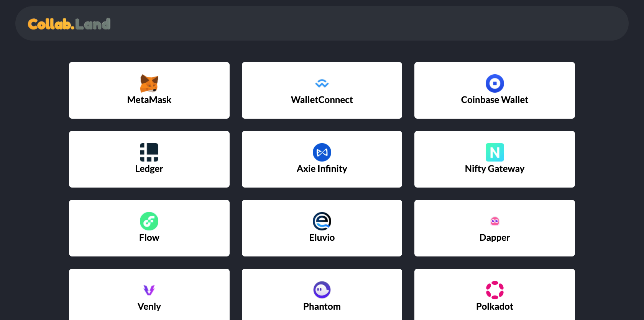Click the Venly icon

(x=149, y=290)
